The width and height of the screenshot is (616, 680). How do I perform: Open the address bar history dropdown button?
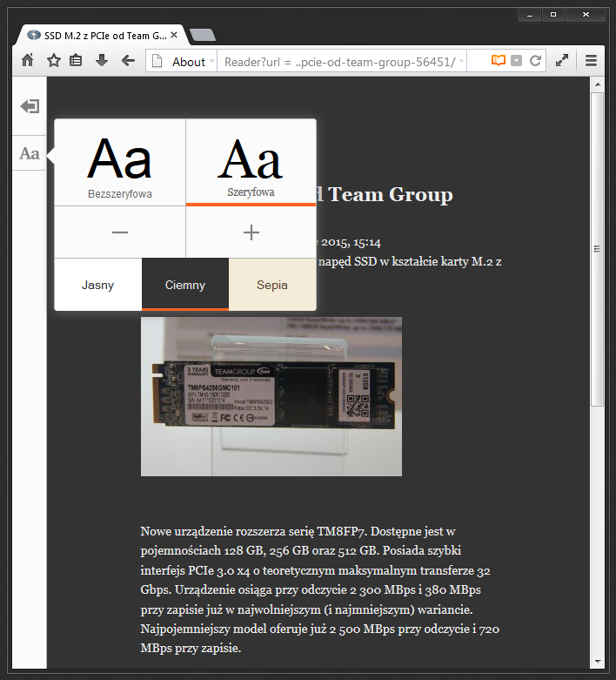tap(516, 61)
